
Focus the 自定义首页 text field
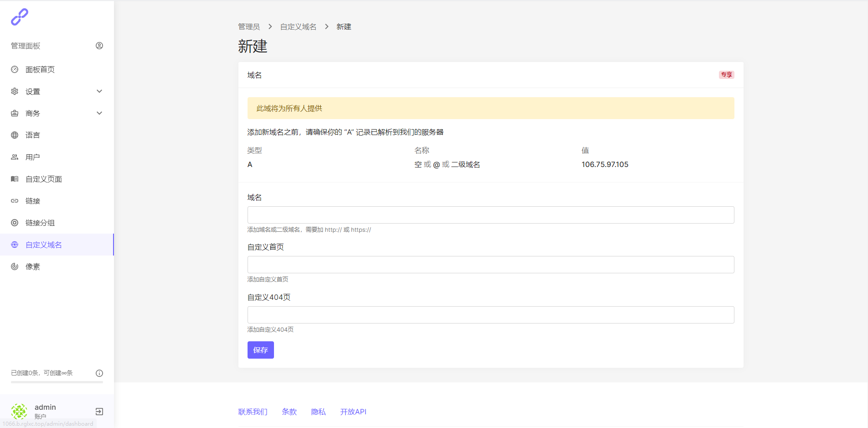(491, 265)
